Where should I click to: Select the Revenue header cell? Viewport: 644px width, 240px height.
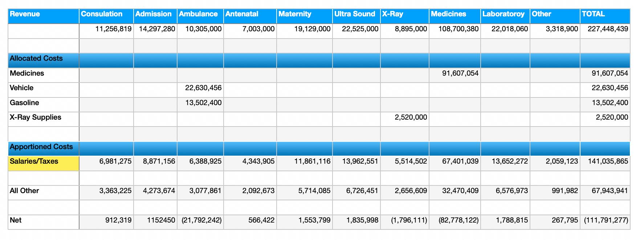point(44,16)
